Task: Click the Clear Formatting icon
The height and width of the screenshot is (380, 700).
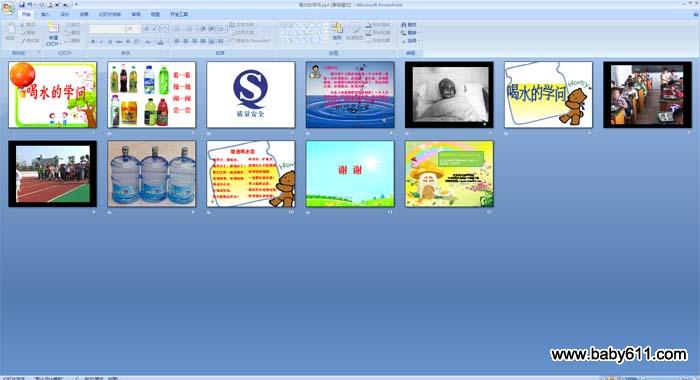Action: 164,29
